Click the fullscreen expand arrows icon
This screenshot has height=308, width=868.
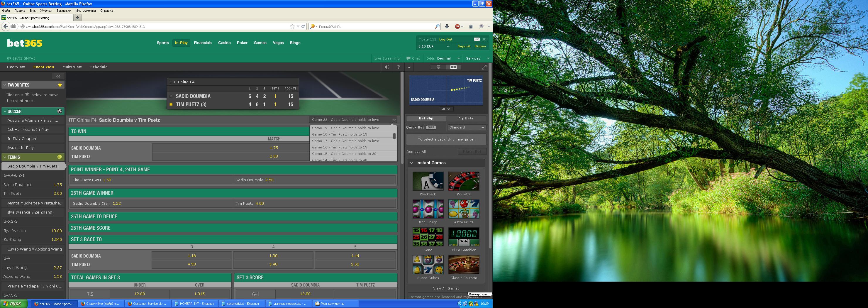[484, 67]
